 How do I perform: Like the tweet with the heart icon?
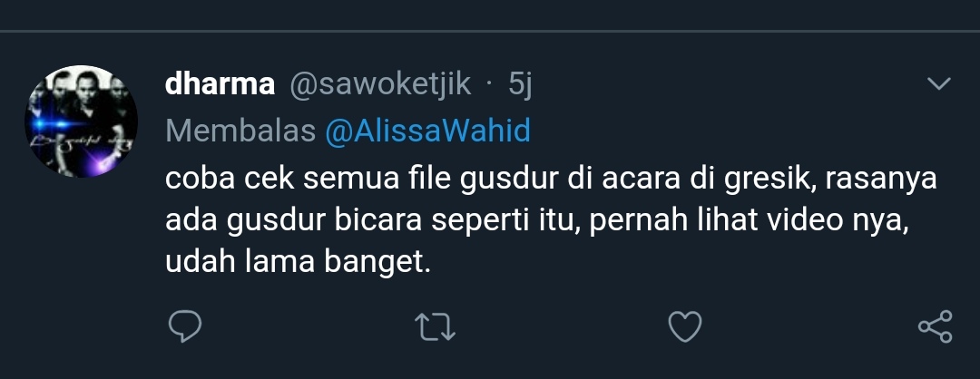click(x=685, y=326)
